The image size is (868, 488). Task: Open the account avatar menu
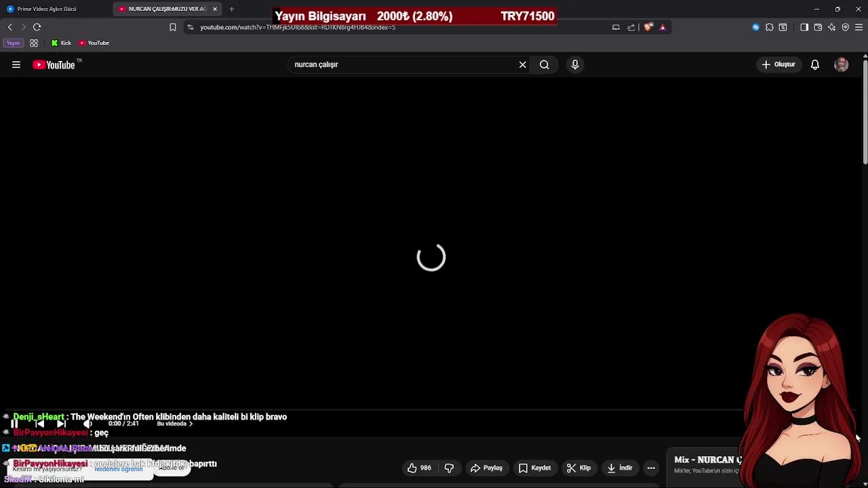click(841, 64)
